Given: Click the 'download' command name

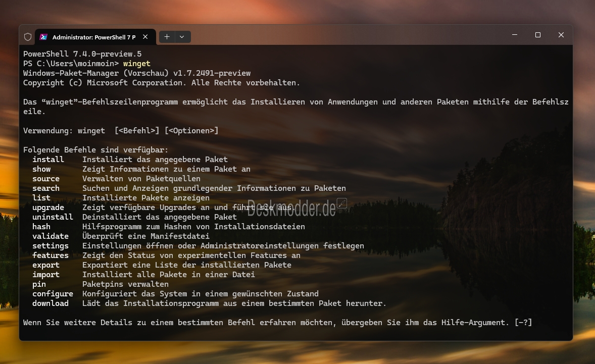Looking at the screenshot, I should click(x=51, y=303).
